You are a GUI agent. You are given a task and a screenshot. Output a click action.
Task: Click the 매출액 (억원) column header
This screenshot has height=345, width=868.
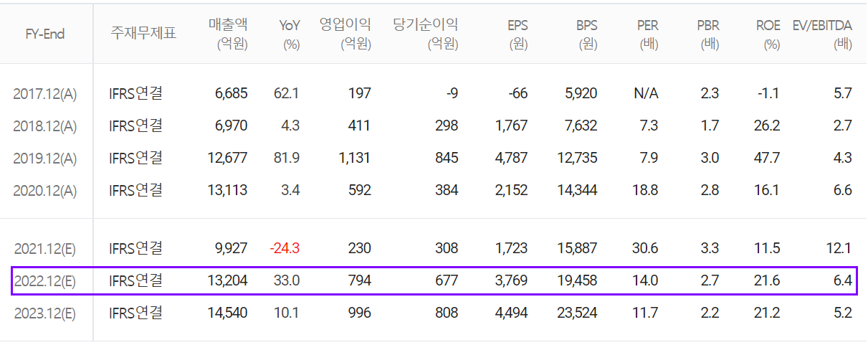pos(228,34)
